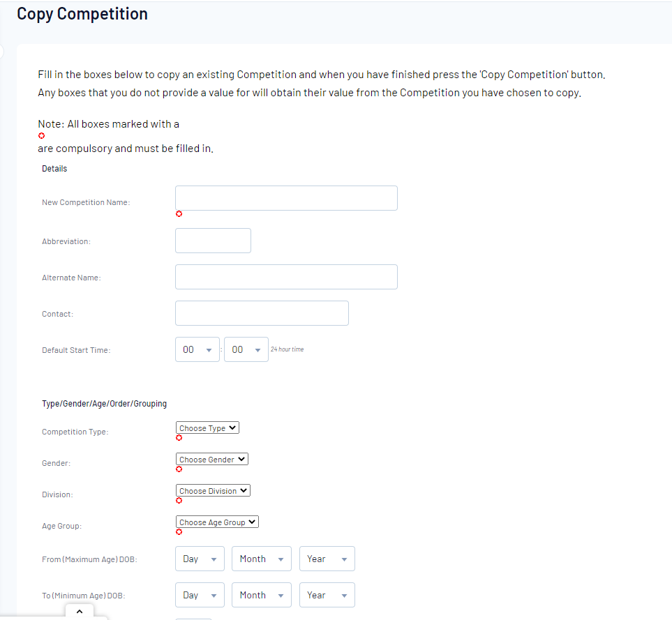
Task: Open the Choose Gender dropdown
Action: tap(211, 459)
